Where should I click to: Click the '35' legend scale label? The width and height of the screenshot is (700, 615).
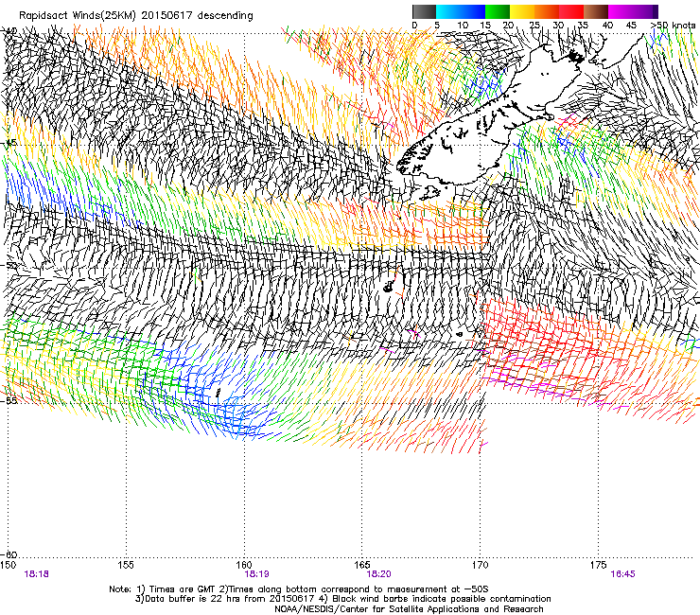pyautogui.click(x=583, y=26)
